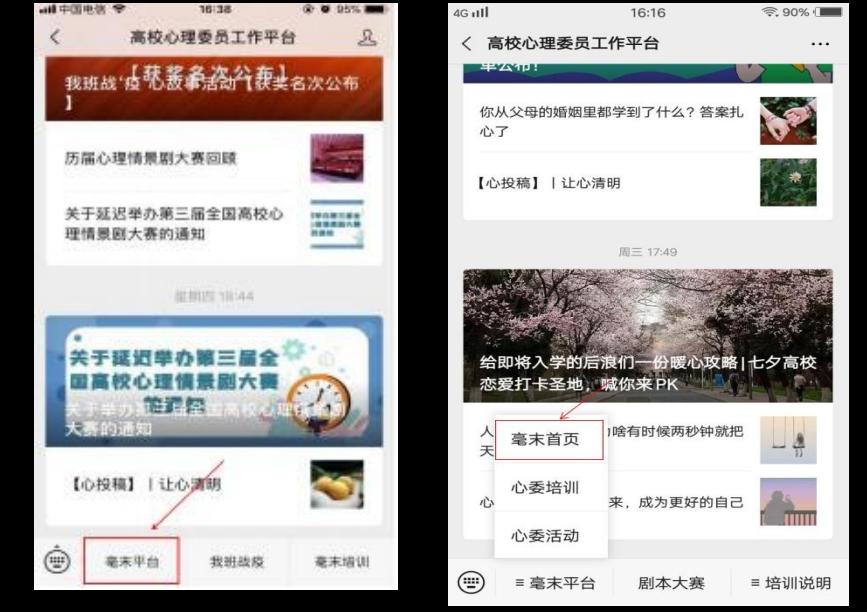This screenshot has width=867, height=612.
Task: Open the profile icon in left phone header
Action: (367, 38)
